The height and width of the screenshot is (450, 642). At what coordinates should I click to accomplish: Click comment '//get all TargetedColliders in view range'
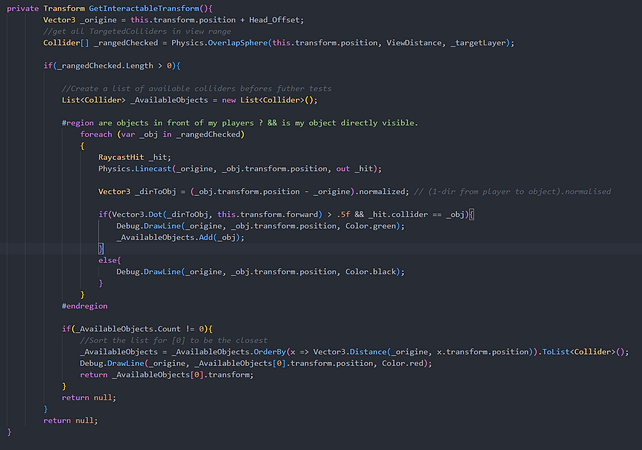coord(137,32)
